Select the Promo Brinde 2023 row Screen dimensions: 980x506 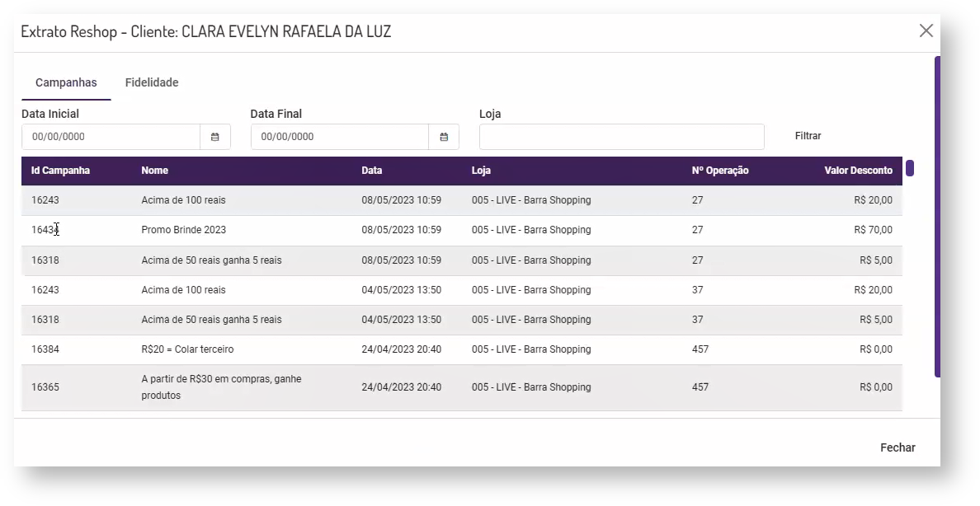coord(183,230)
